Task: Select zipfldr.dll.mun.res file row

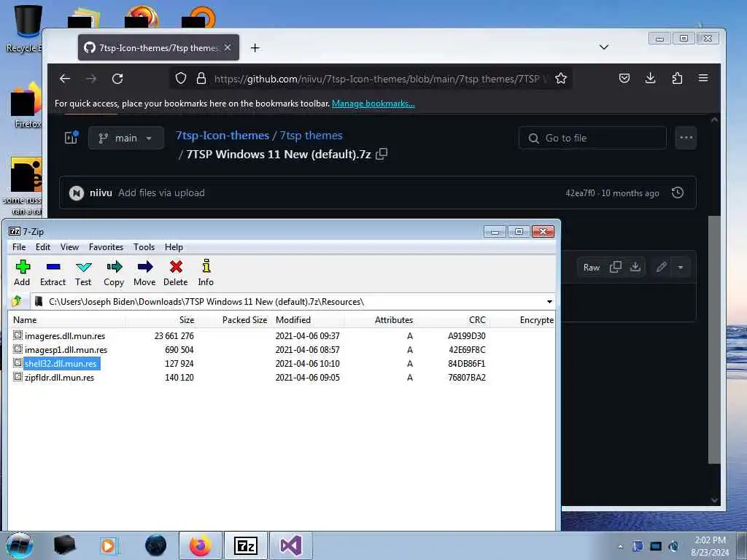Action: pos(281,377)
